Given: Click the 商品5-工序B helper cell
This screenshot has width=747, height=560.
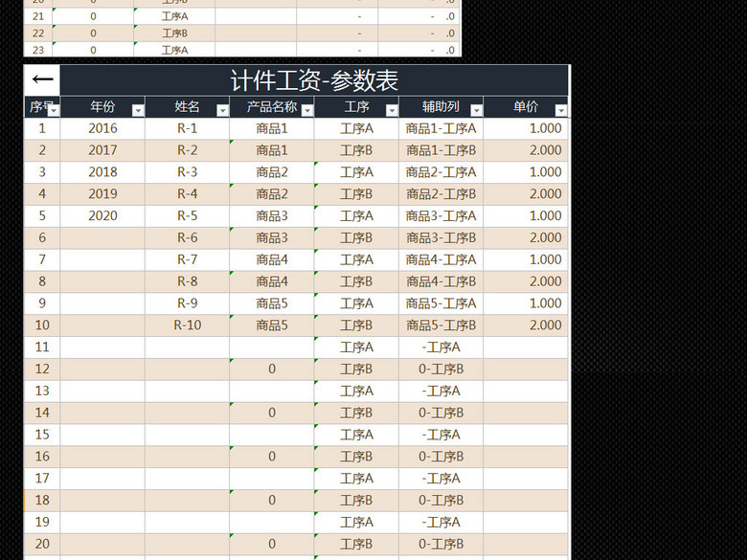Looking at the screenshot, I should click(x=441, y=325).
